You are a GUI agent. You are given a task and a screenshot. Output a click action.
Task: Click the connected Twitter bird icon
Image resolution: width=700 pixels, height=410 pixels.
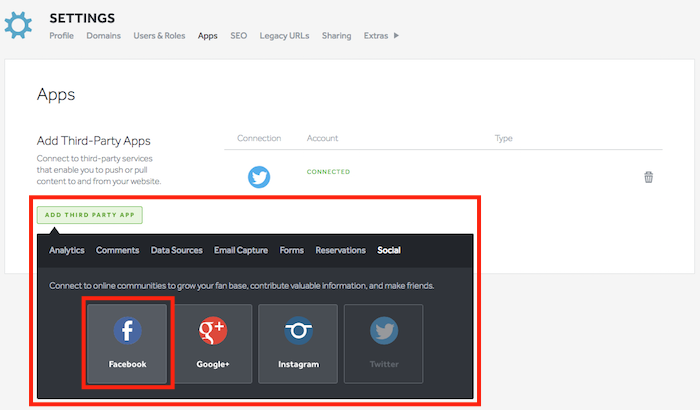click(x=259, y=177)
